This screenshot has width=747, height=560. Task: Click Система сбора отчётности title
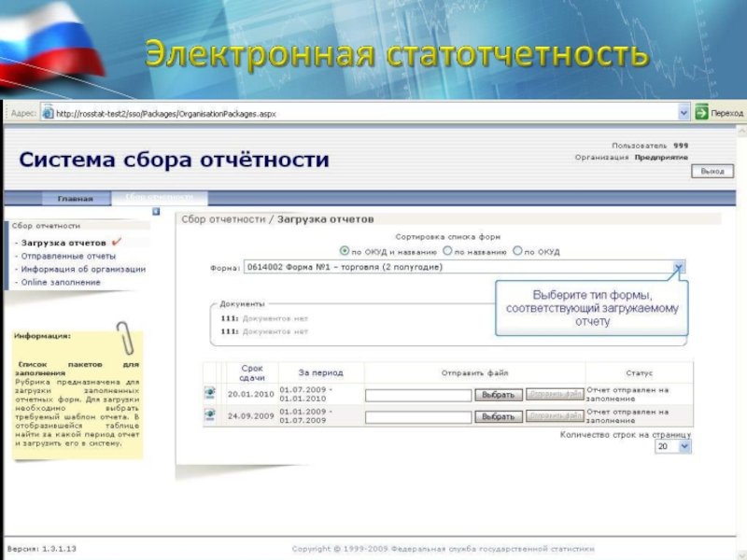pos(174,160)
